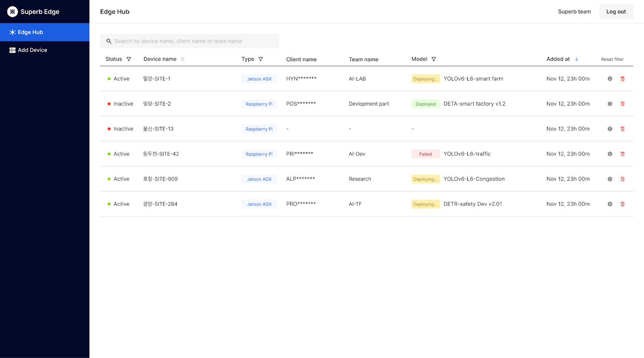This screenshot has height=358, width=644.
Task: Click team name AI-TF
Action: [355, 204]
